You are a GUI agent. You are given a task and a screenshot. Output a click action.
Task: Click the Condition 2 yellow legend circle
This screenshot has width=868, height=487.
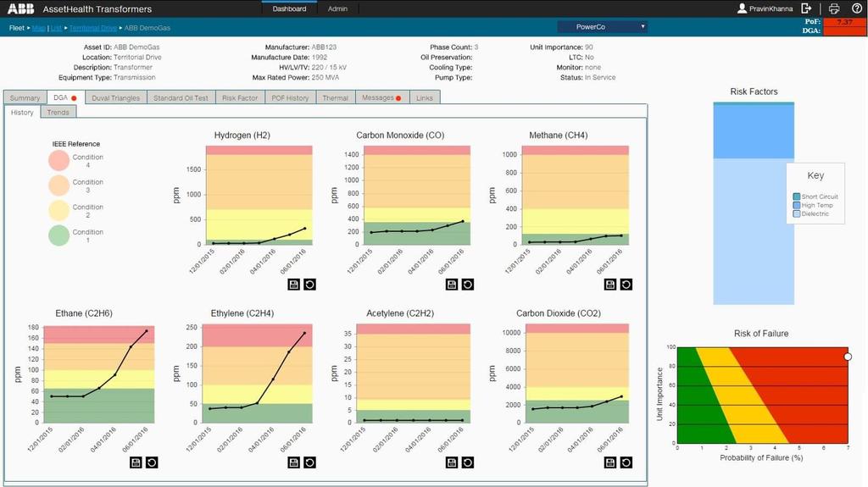point(58,210)
